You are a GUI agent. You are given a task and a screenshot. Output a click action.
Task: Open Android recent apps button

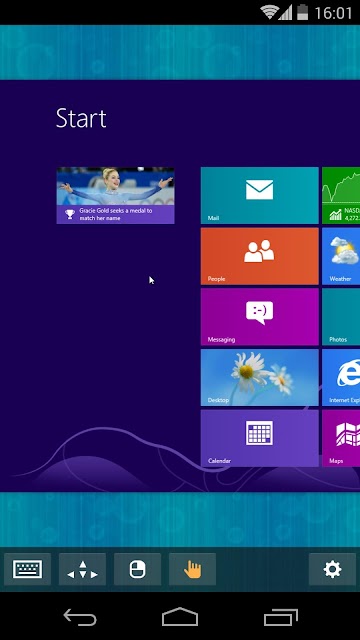(281, 617)
